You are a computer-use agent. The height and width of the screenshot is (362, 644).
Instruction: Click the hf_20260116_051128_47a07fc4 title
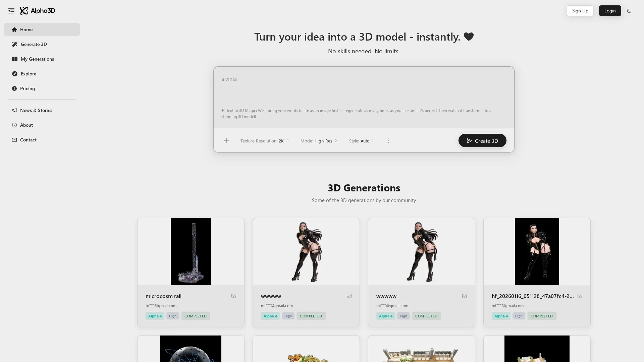532,296
